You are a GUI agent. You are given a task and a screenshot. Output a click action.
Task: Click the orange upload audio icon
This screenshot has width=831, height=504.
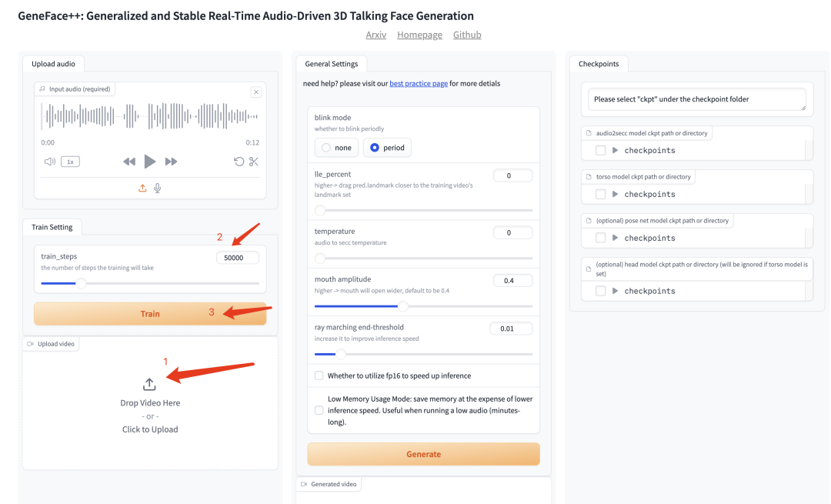click(142, 189)
